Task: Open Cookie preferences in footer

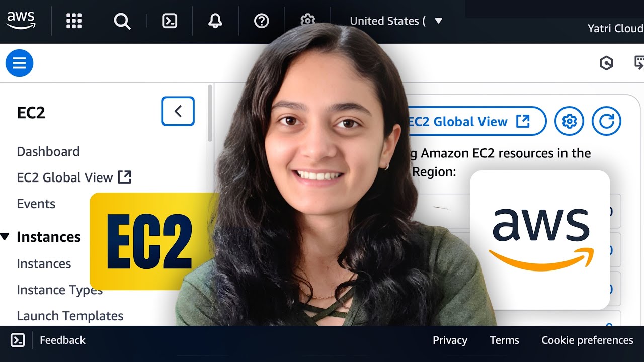Action: pyautogui.click(x=587, y=340)
